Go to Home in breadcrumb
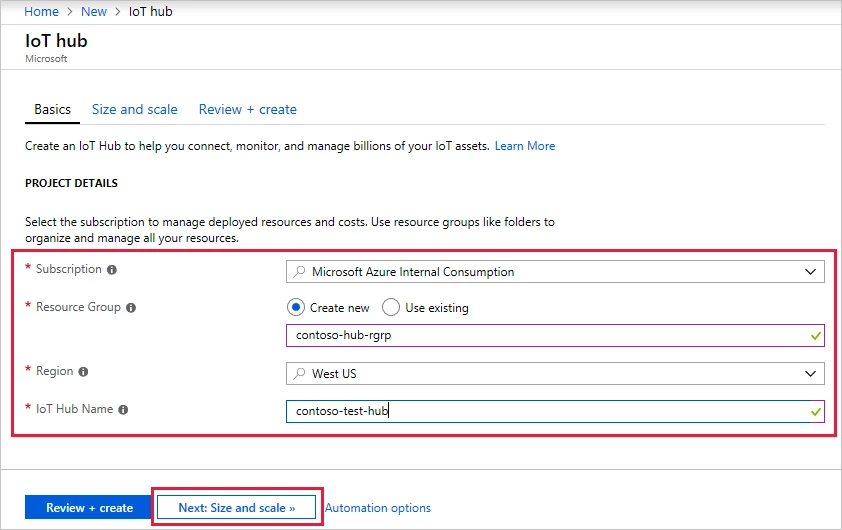 pyautogui.click(x=41, y=12)
